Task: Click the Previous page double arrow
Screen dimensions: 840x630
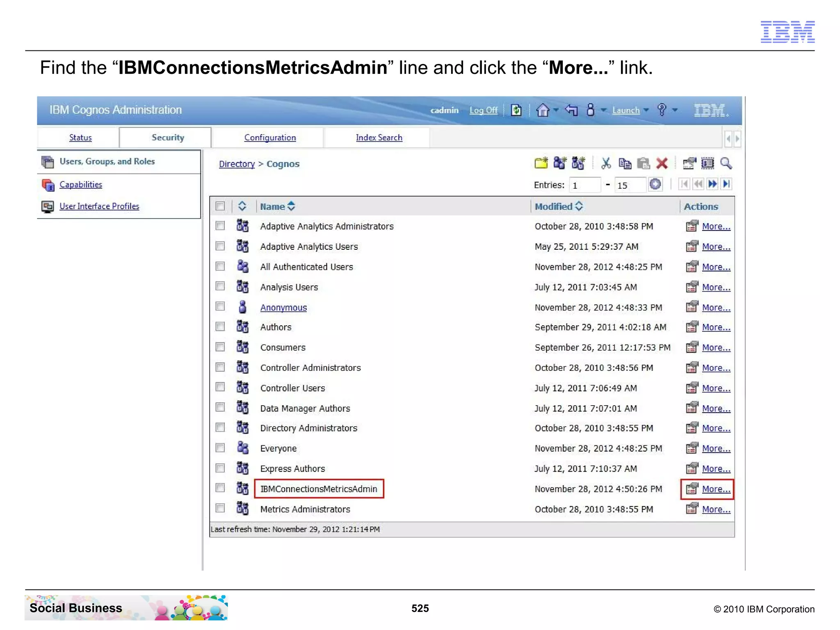Action: pyautogui.click(x=698, y=184)
